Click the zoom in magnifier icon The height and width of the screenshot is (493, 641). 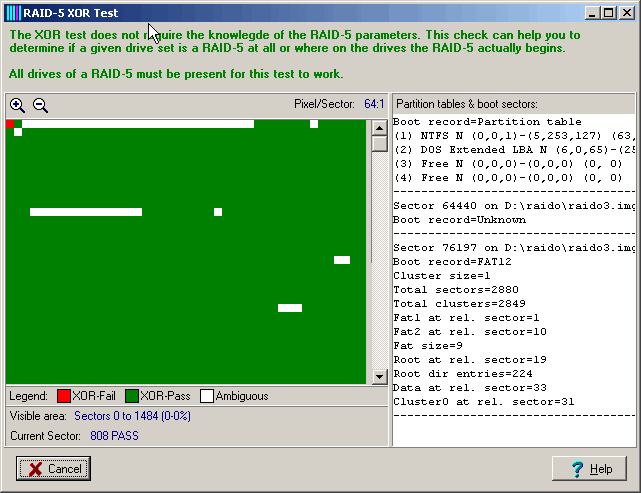17,105
